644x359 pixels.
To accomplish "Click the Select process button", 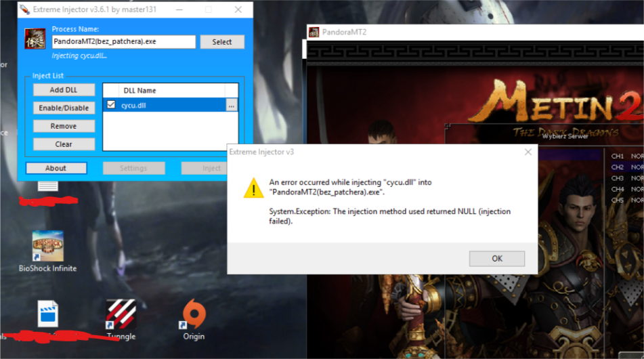I will tap(222, 42).
